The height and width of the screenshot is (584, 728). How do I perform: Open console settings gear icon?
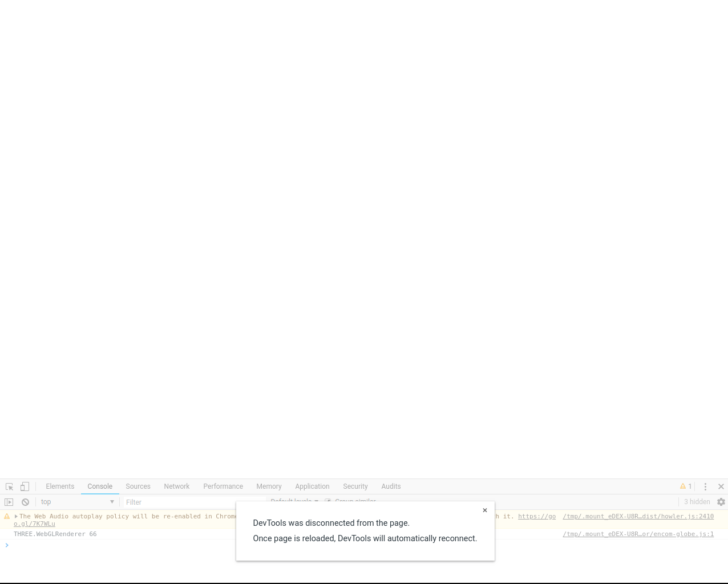[x=721, y=502]
